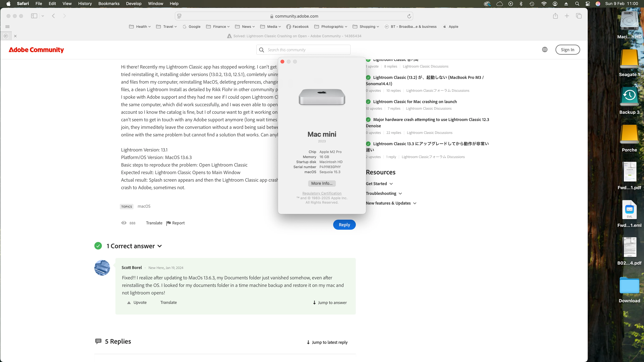The height and width of the screenshot is (362, 644).
Task: Click the Share icon in the Safari toolbar
Action: (x=555, y=16)
